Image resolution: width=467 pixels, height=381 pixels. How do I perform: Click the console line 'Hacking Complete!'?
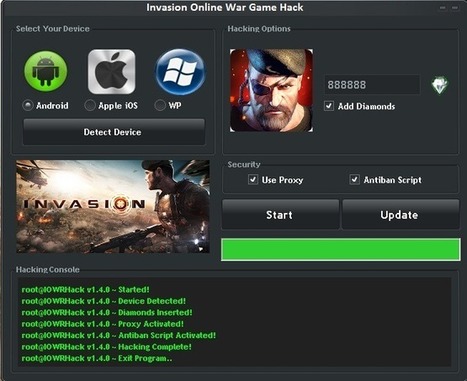point(106,347)
